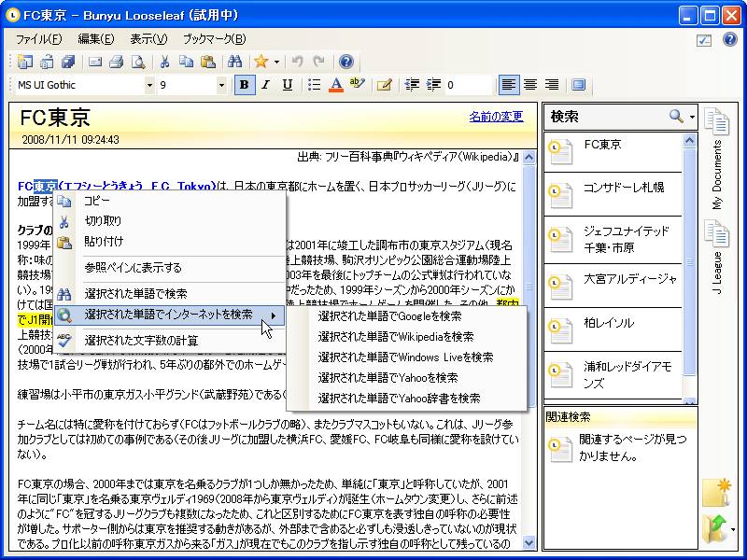Align text to the left
Viewport: 747px width, 560px height.
509,85
